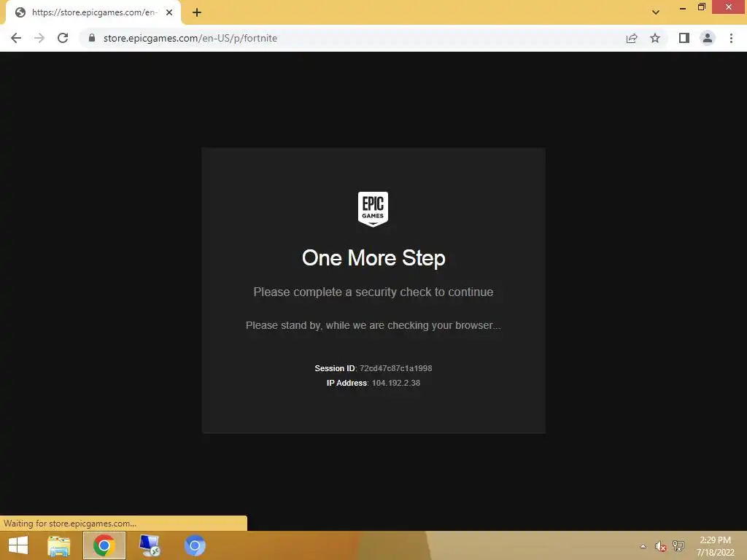The image size is (747, 560).
Task: View site info via the padlock icon
Action: tap(92, 38)
